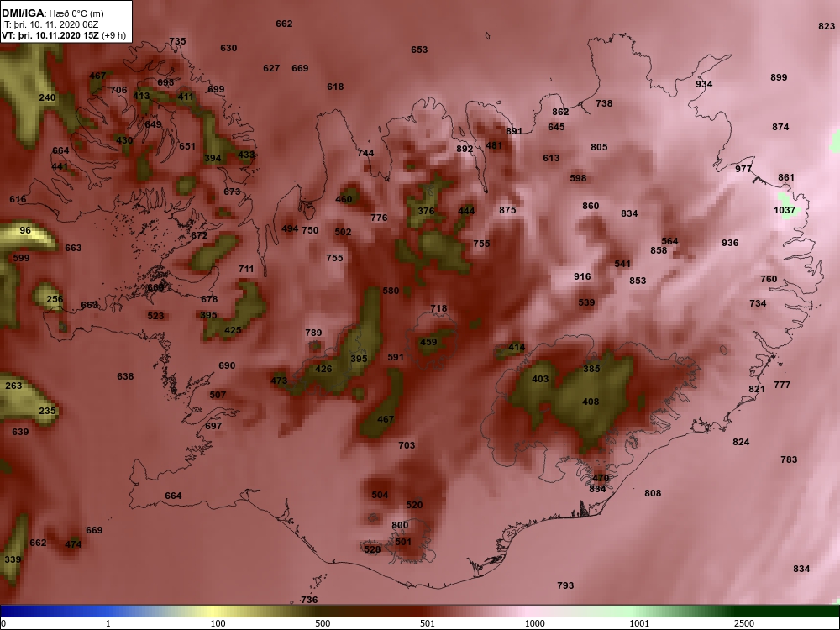Select the map value "899"

[x=779, y=77]
